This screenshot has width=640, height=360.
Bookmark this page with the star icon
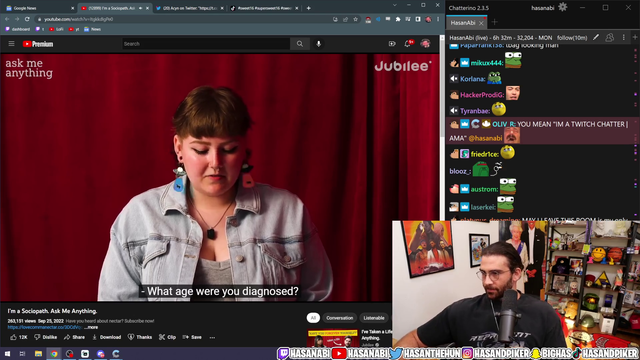(x=356, y=19)
